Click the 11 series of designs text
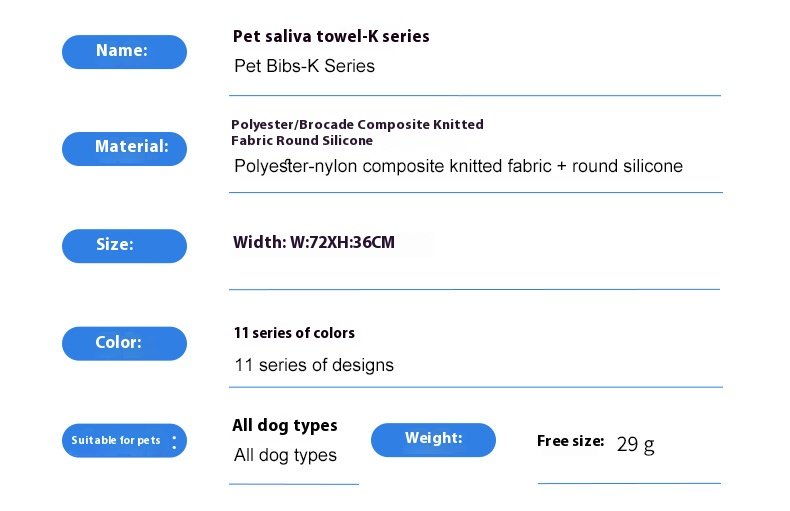This screenshot has width=790, height=511. click(314, 365)
